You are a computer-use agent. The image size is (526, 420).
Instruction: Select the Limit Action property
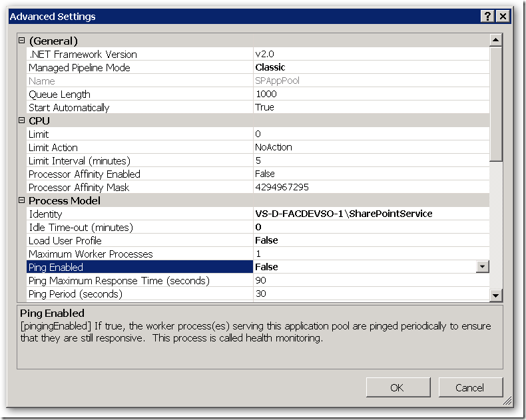pyautogui.click(x=140, y=147)
